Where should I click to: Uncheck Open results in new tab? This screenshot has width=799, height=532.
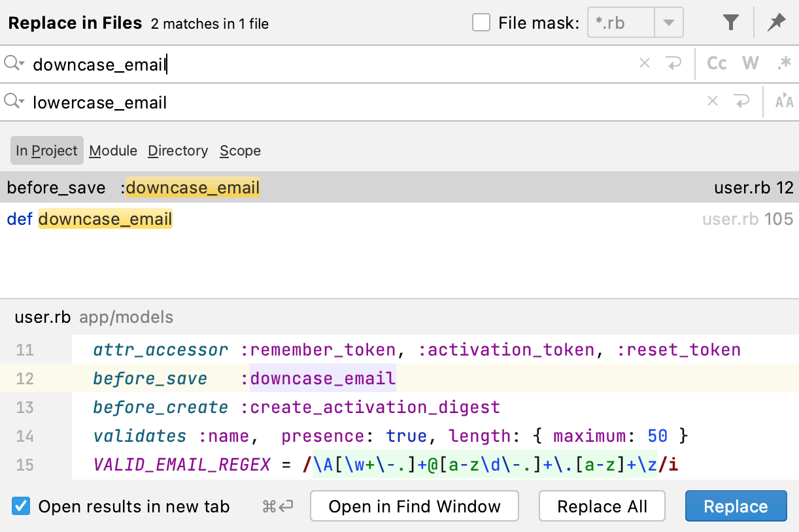click(x=22, y=507)
